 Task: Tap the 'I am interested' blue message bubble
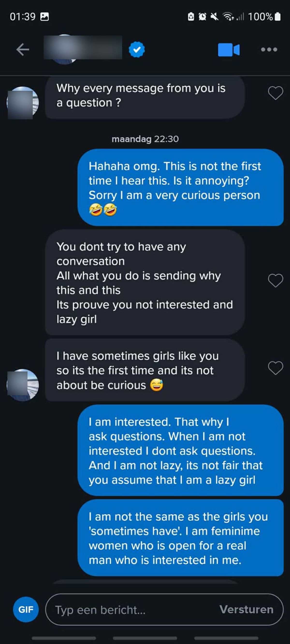pos(181,450)
